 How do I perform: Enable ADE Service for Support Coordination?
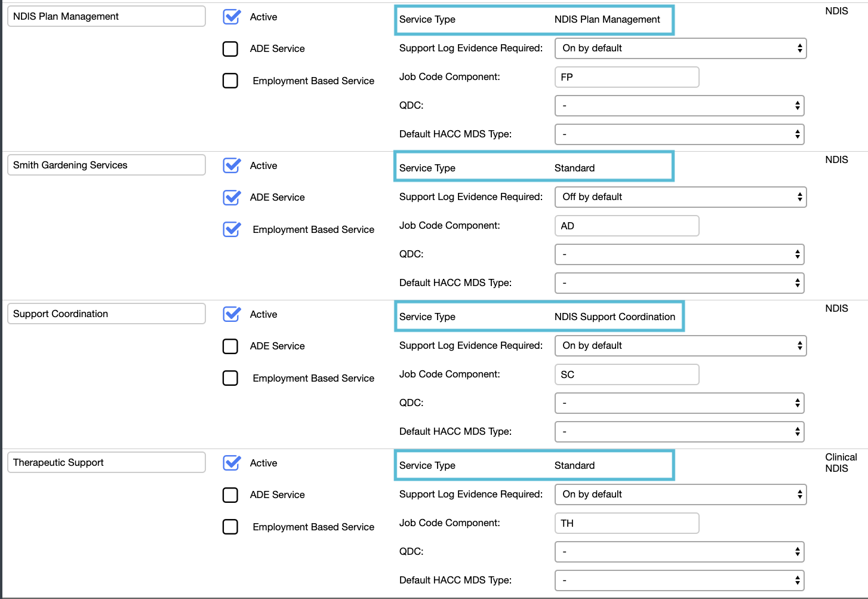click(x=230, y=346)
